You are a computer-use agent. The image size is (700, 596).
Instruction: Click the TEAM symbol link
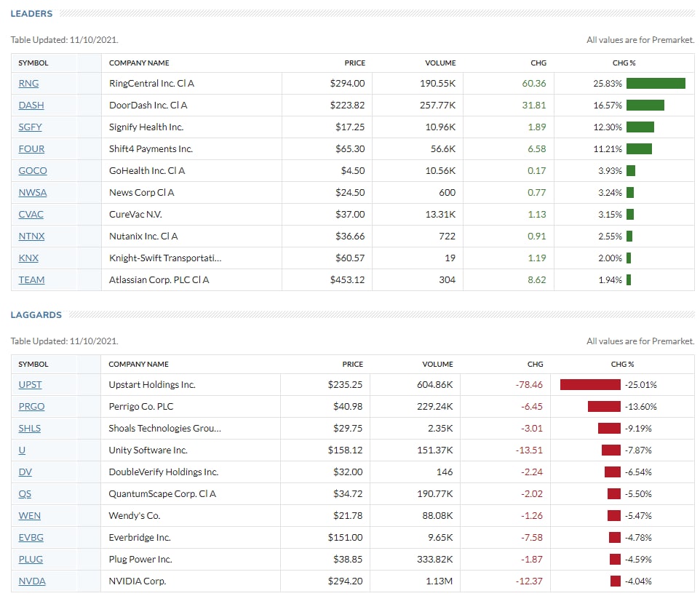click(31, 280)
